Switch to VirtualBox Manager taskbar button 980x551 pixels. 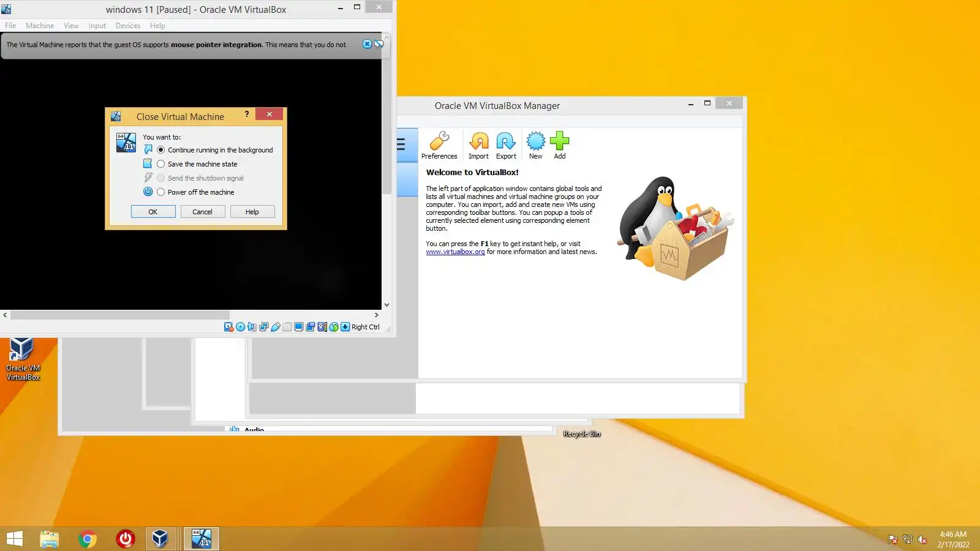point(160,539)
